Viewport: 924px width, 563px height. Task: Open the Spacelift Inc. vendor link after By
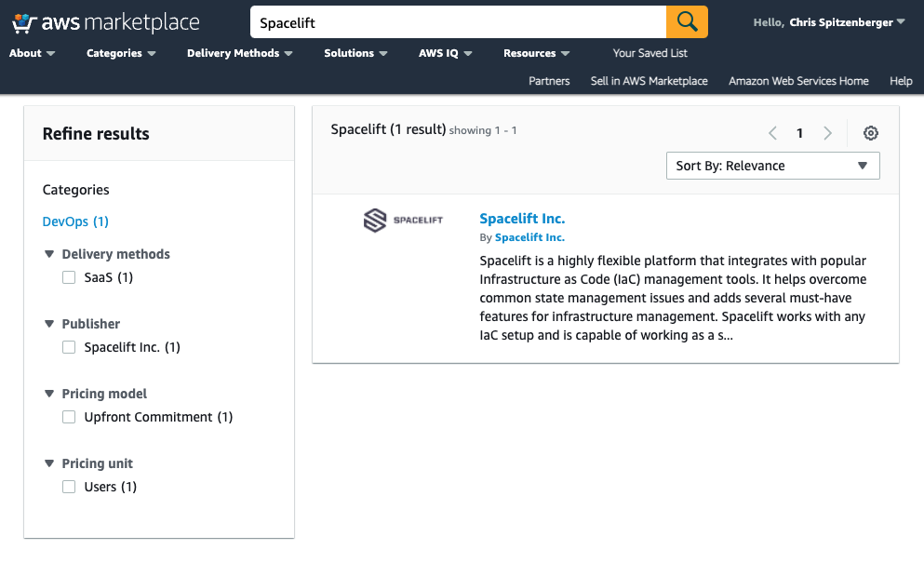click(x=529, y=237)
